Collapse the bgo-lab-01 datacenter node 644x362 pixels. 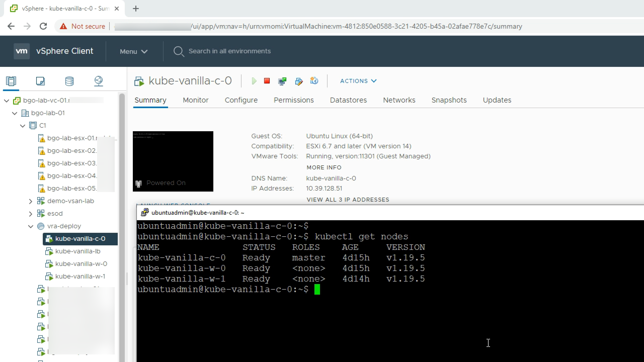[x=15, y=113]
